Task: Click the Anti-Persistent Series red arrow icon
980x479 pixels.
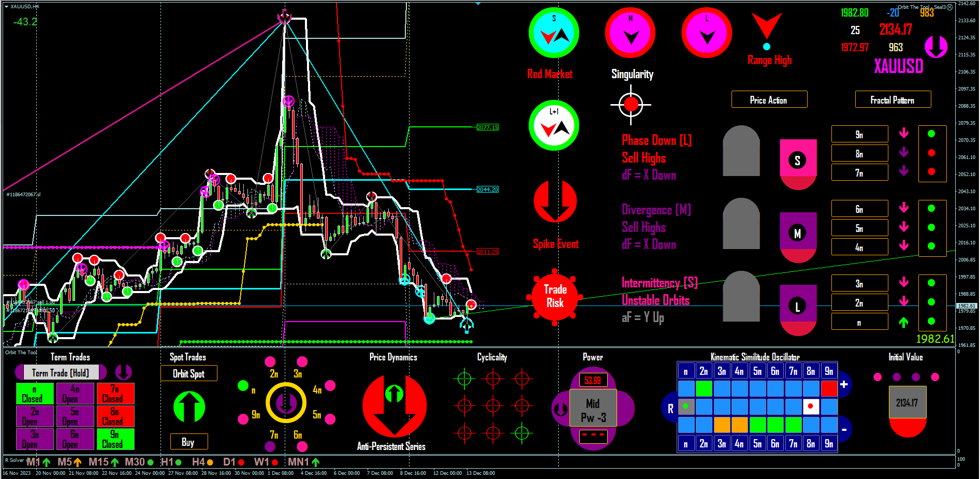Action: (x=394, y=406)
